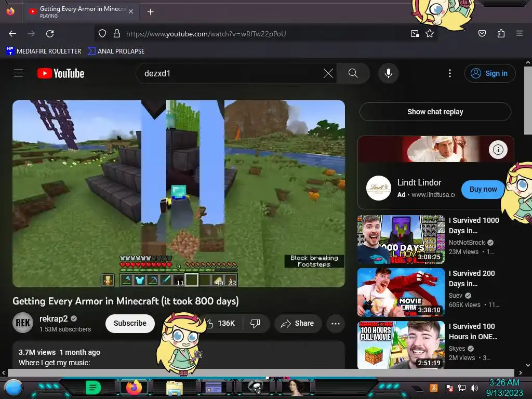Open the Firefox application menu

[x=520, y=33]
